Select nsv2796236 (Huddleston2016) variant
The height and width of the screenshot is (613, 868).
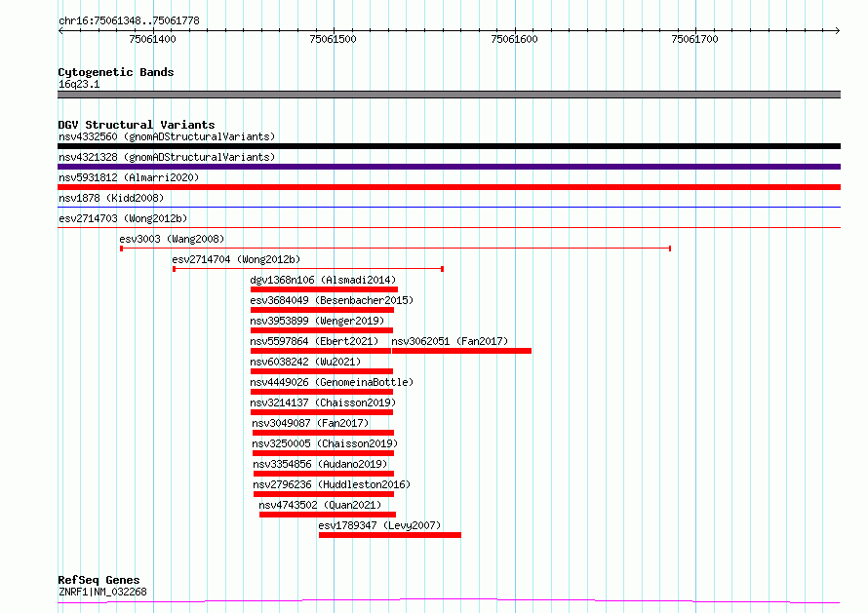click(x=332, y=484)
